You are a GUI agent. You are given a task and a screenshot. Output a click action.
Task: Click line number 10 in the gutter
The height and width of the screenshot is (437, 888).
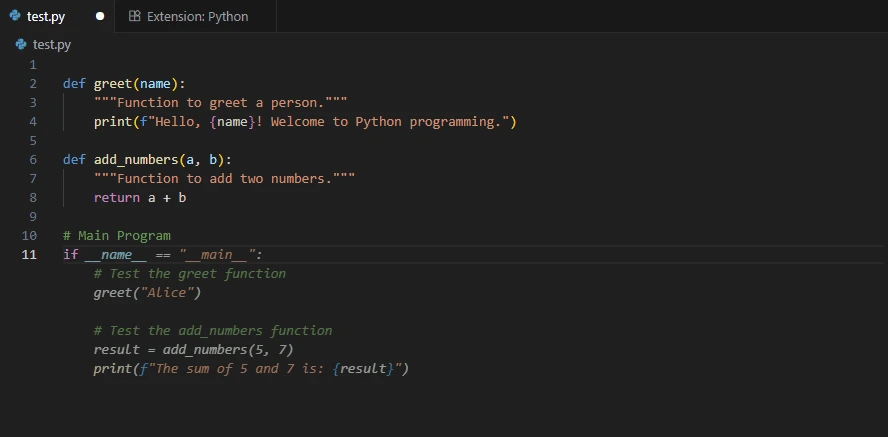pos(29,235)
